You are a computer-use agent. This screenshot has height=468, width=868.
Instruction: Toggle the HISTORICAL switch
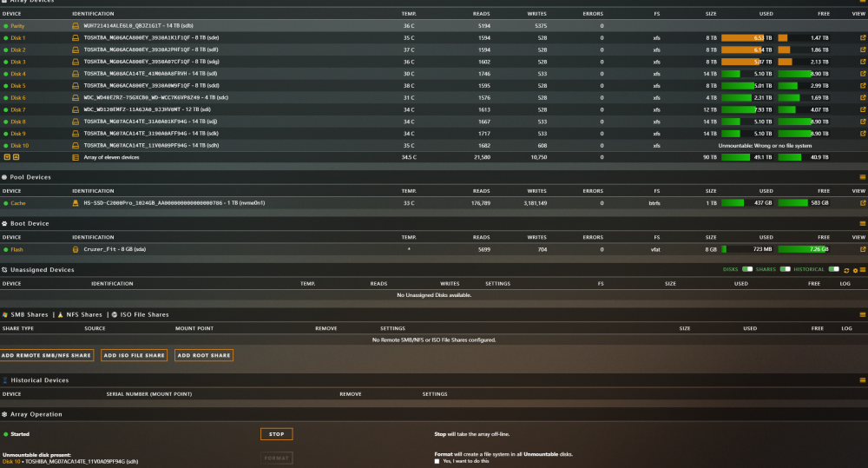(833, 270)
